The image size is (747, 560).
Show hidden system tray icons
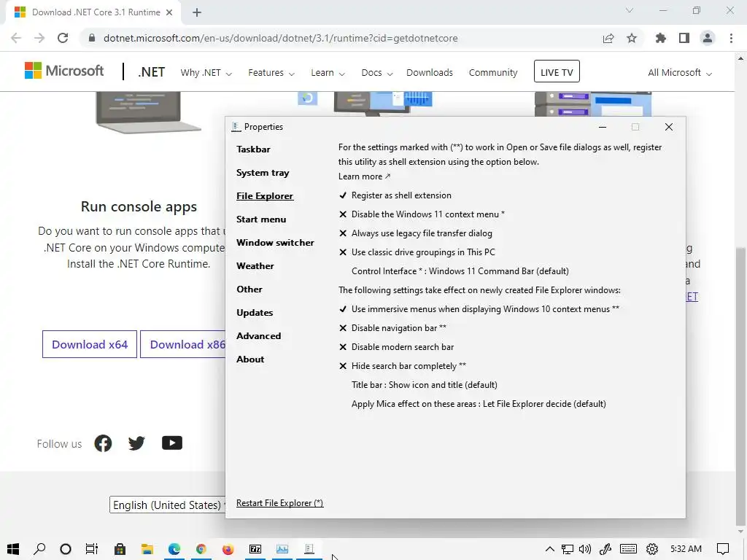click(549, 549)
